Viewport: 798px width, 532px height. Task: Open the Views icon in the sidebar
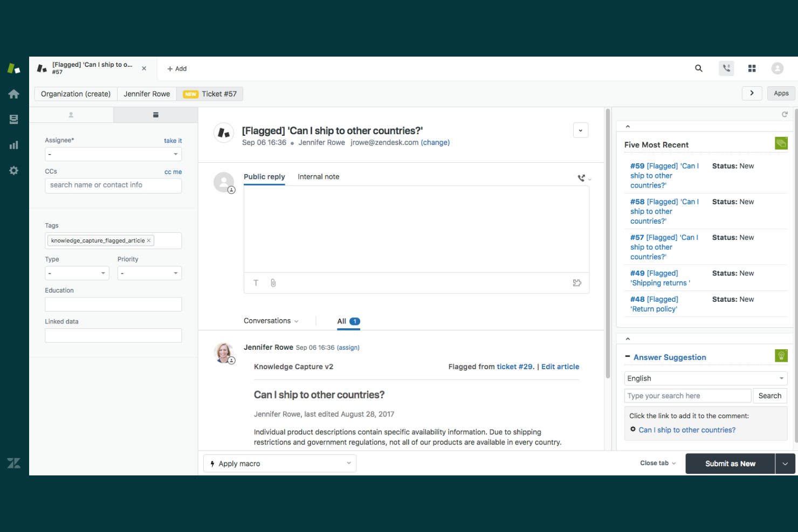tap(13, 119)
